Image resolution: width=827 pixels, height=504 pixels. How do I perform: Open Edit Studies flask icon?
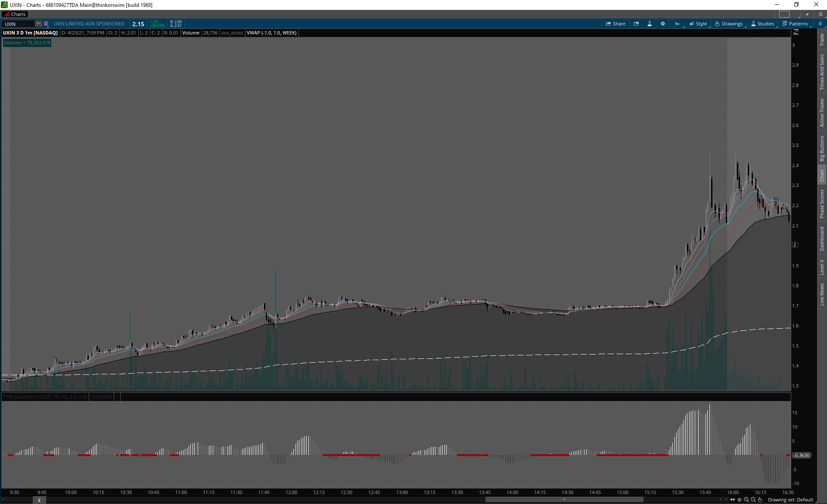click(650, 24)
